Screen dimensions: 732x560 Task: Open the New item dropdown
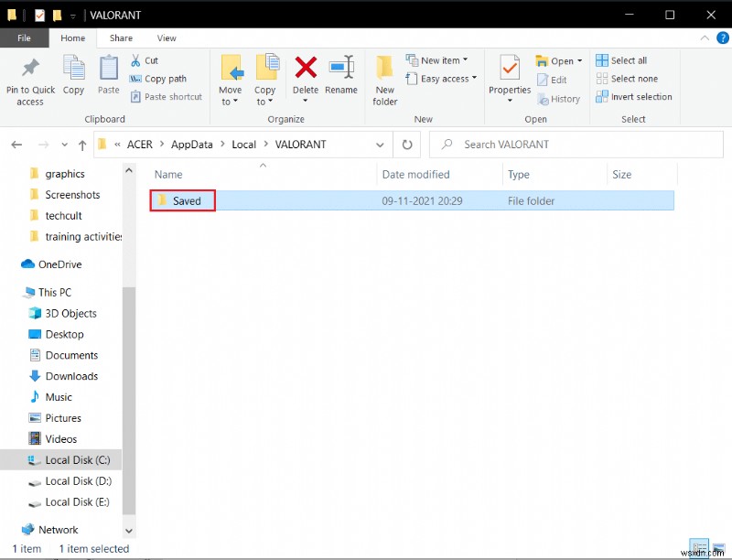click(437, 60)
